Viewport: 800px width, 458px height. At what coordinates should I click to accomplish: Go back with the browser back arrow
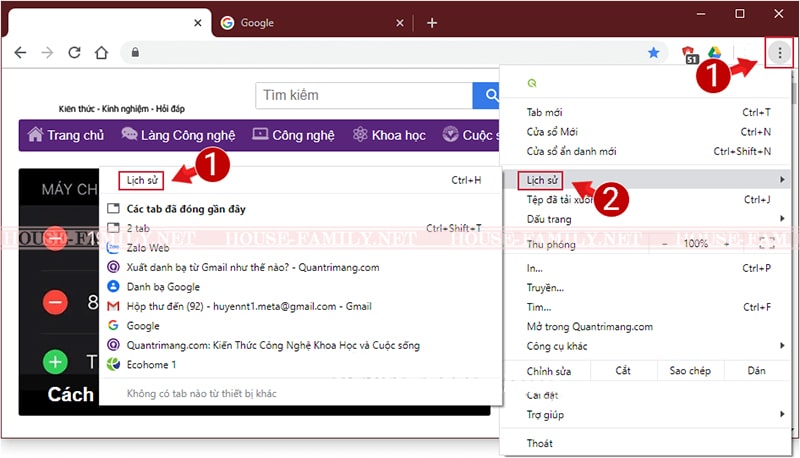pos(20,52)
